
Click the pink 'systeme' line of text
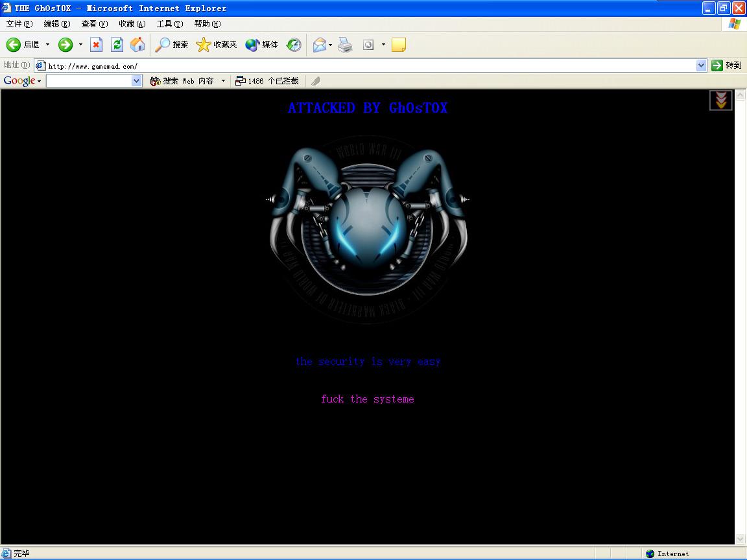367,399
